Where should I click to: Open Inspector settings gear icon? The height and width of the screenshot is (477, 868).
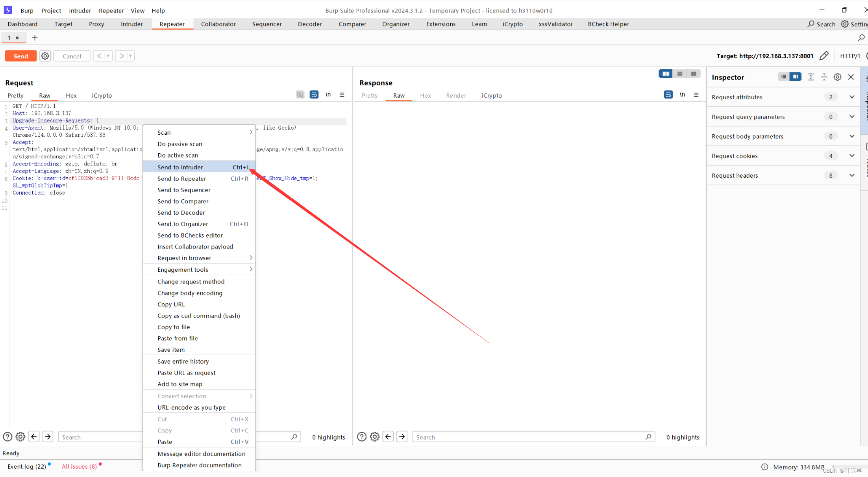tap(837, 77)
